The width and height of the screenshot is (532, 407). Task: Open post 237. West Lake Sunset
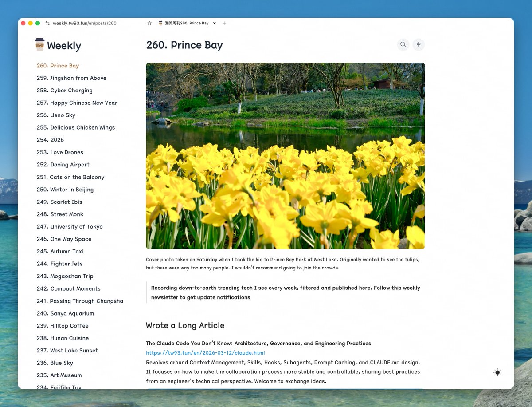click(x=67, y=351)
